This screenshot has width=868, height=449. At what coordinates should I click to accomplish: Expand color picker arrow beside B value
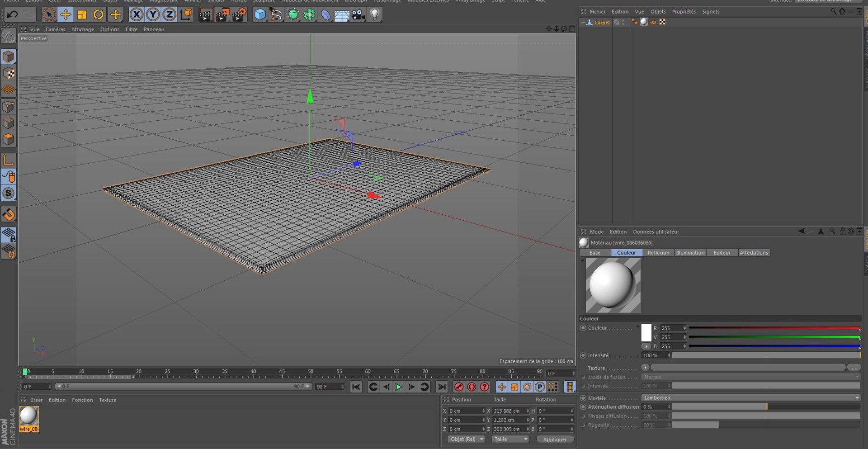pos(646,346)
